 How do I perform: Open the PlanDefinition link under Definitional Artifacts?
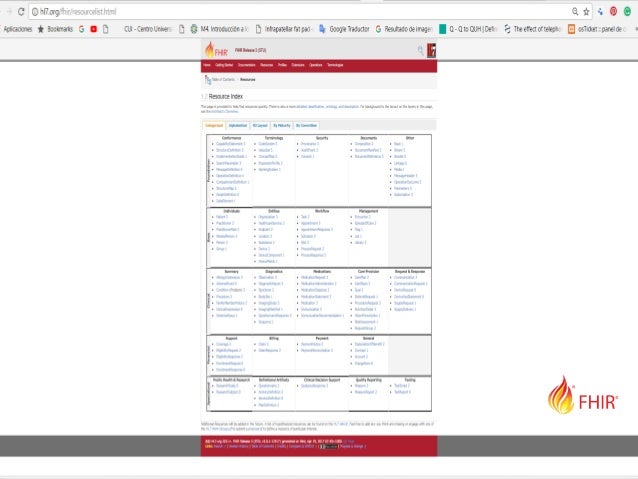[x=269, y=405]
